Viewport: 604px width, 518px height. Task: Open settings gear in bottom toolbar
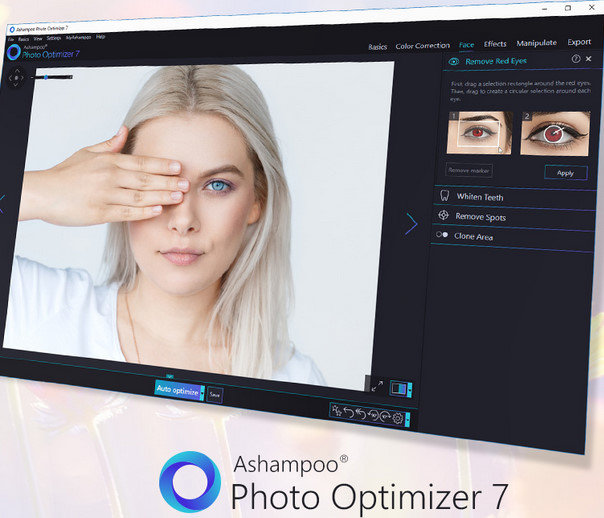(x=398, y=419)
